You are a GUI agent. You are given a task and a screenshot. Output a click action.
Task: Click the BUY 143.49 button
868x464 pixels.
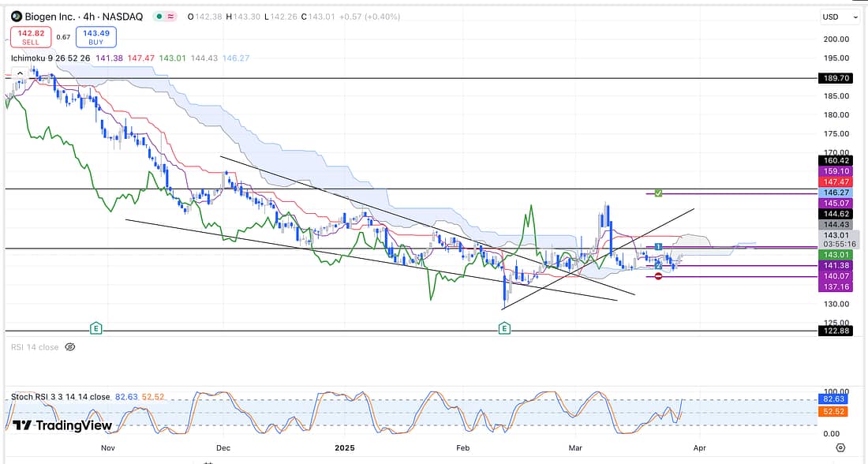[x=95, y=37]
